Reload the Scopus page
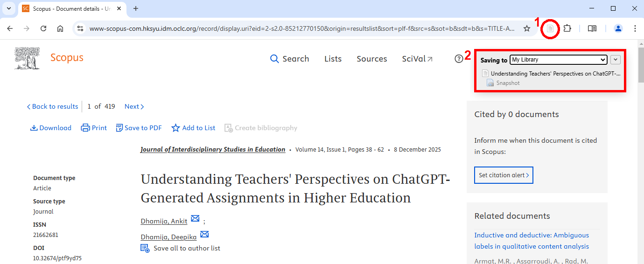 pos(43,28)
